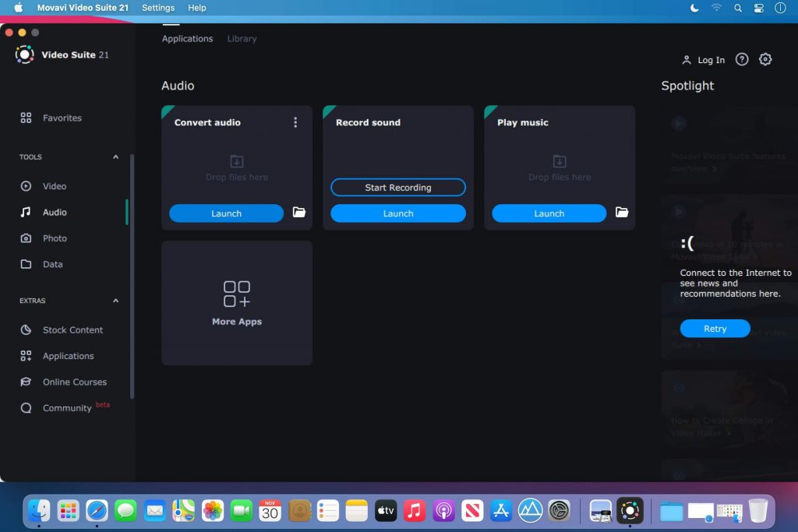Collapse the EXTRAS section chevron
This screenshot has width=798, height=532.
tap(115, 301)
